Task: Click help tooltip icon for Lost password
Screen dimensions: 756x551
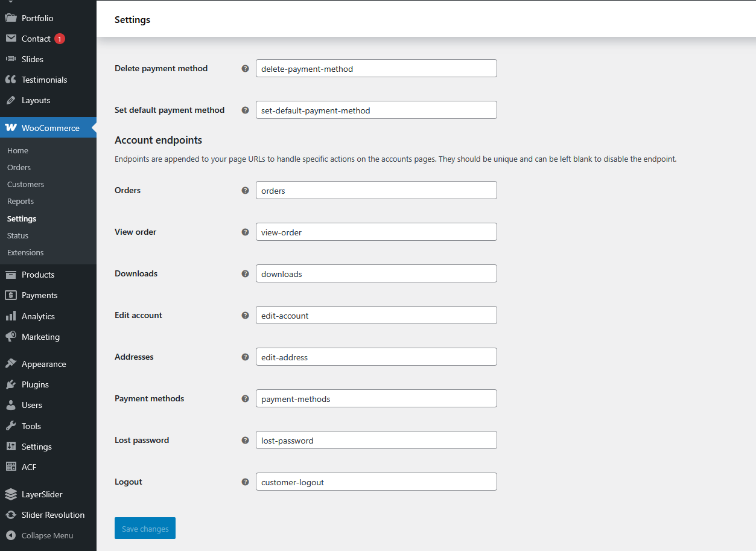Action: coord(245,440)
